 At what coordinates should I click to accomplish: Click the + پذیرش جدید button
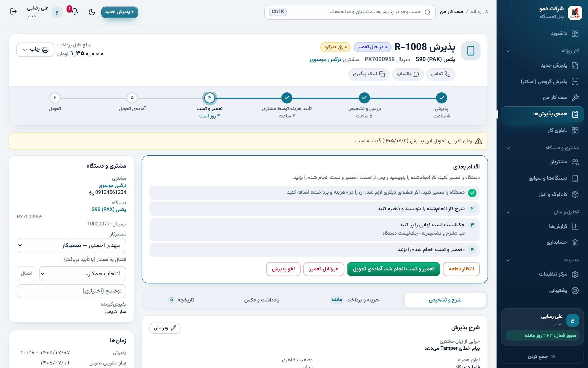[120, 12]
